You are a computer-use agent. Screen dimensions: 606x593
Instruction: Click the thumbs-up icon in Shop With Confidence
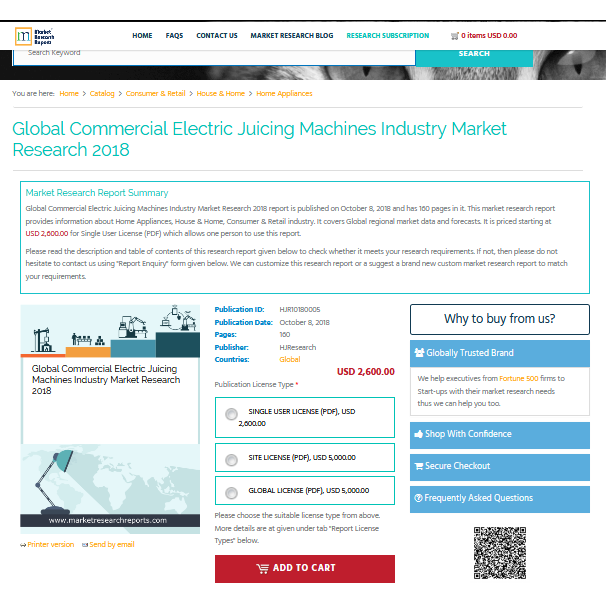[x=419, y=434]
